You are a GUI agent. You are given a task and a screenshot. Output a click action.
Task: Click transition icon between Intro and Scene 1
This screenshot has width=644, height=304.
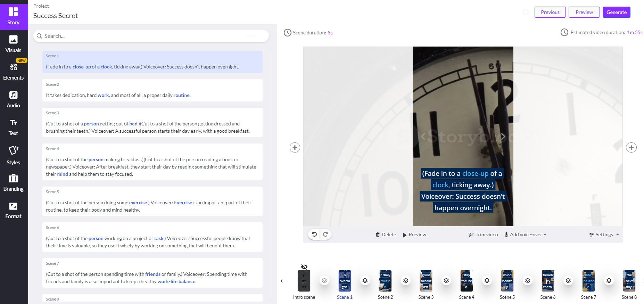tap(324, 280)
